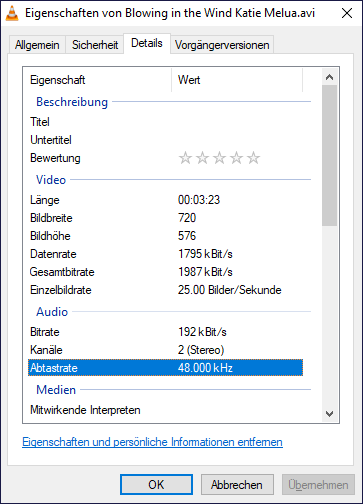Click the highlighted Abtastrate row
The width and height of the screenshot is (363, 504).
pyautogui.click(x=165, y=368)
